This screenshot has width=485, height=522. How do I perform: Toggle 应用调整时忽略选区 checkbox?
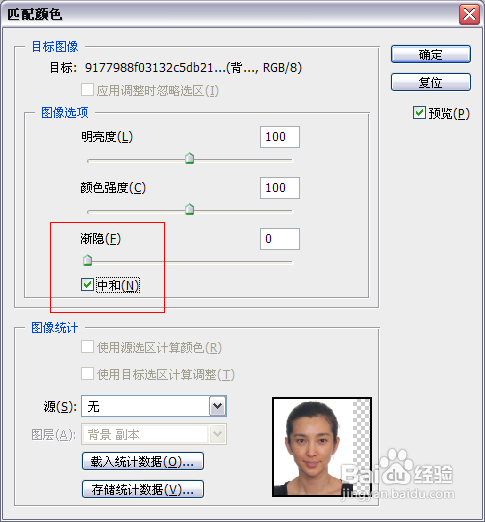click(87, 90)
